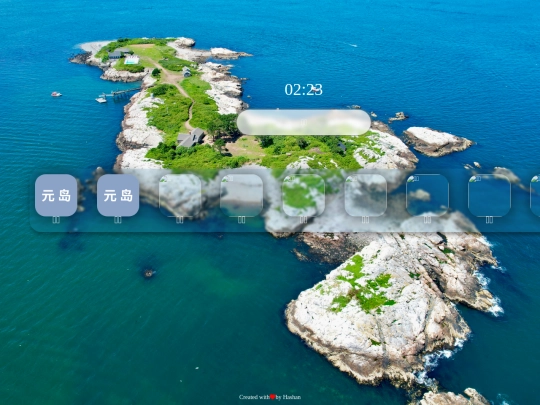This screenshot has height=405, width=540.
Task: Open the blank shortcut tile over gray rocks
Action: pyautogui.click(x=365, y=195)
